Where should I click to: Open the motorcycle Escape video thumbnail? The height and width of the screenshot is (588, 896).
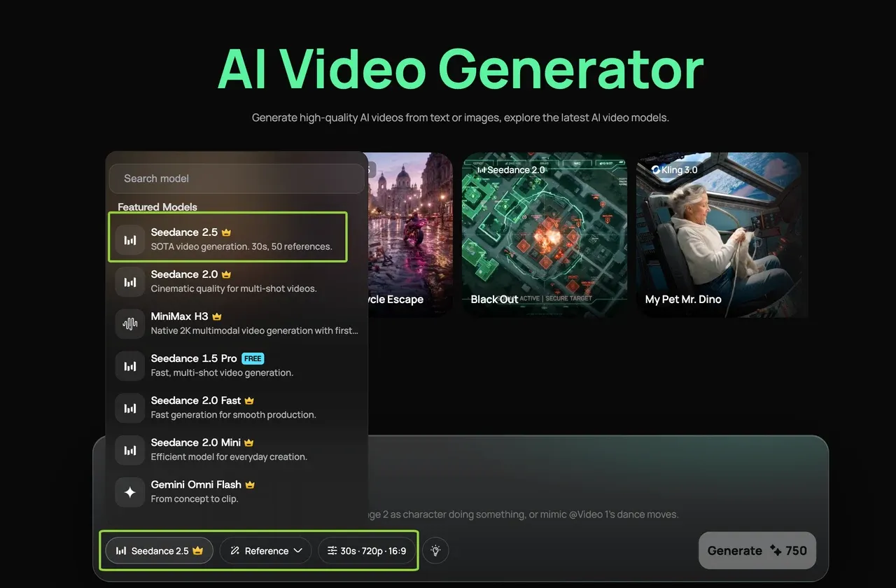tap(409, 235)
